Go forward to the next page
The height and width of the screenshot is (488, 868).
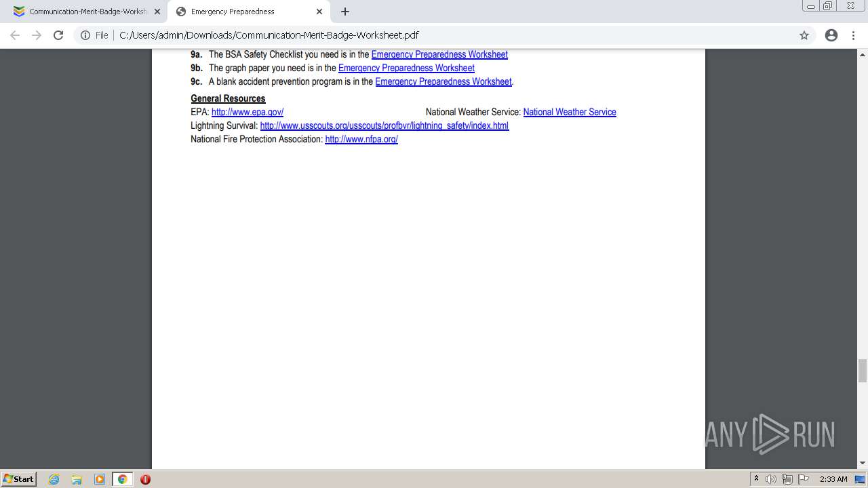point(37,35)
